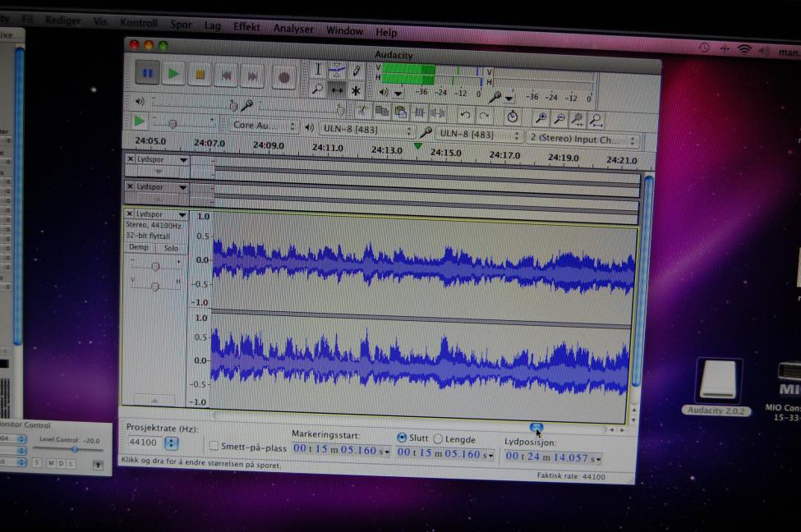The width and height of the screenshot is (801, 532).
Task: Click the input meter microphone icon
Action: (495, 97)
